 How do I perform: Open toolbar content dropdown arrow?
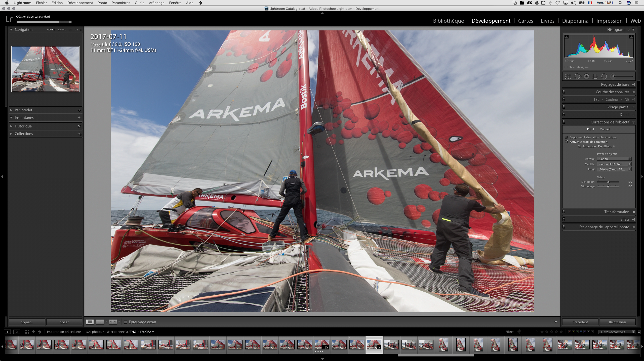point(556,322)
